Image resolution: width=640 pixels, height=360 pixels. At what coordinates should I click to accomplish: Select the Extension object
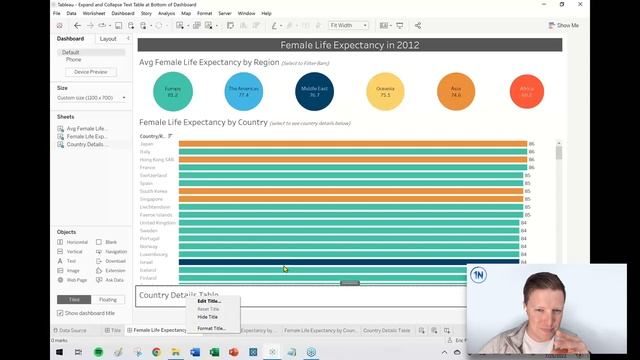[111, 271]
